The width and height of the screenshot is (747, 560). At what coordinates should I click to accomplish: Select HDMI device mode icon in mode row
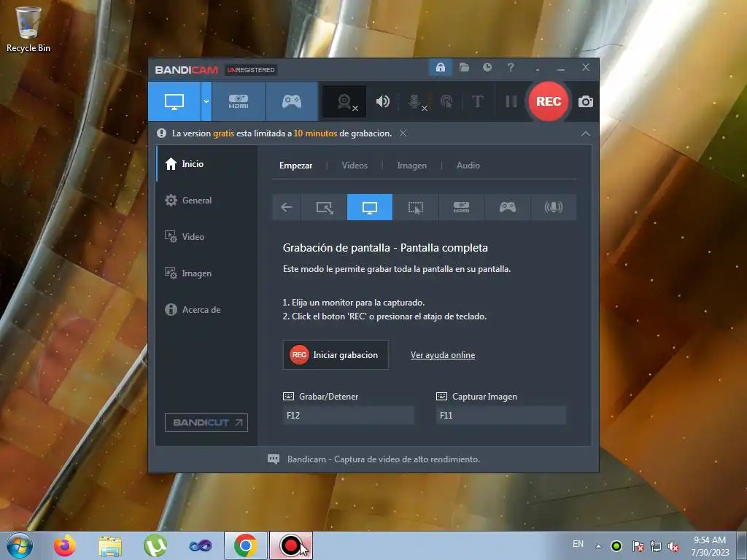(x=461, y=207)
